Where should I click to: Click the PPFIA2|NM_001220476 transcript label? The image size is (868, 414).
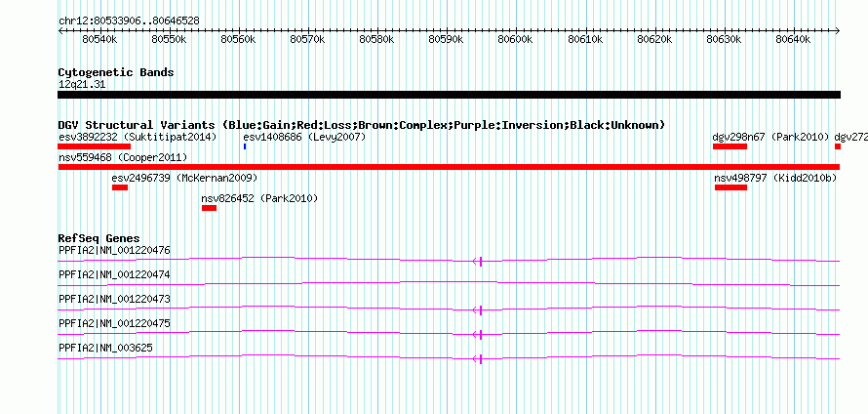click(114, 251)
